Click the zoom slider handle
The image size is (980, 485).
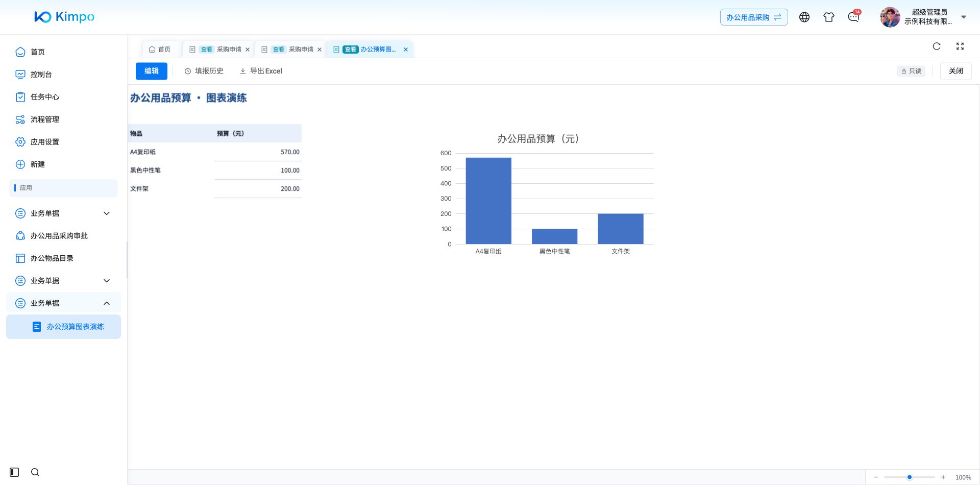(910, 477)
